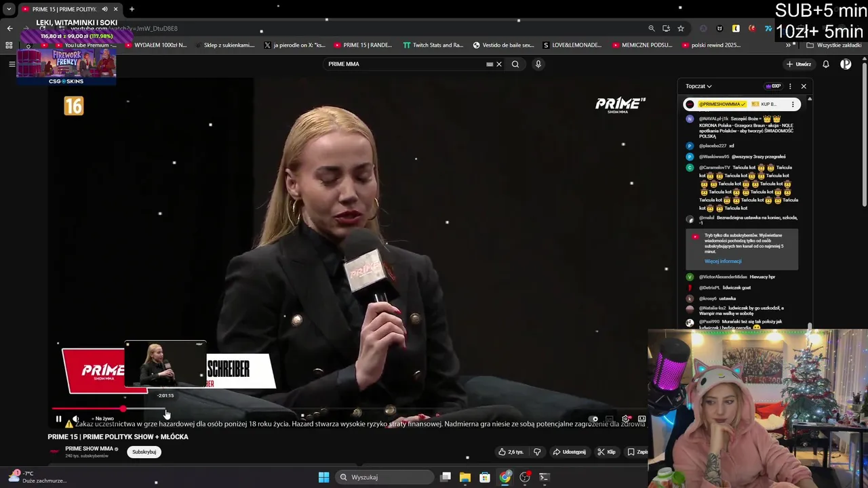This screenshot has width=868, height=488.
Task: Open the 'LOVE&LEMONADE...' bookmark
Action: coord(572,45)
